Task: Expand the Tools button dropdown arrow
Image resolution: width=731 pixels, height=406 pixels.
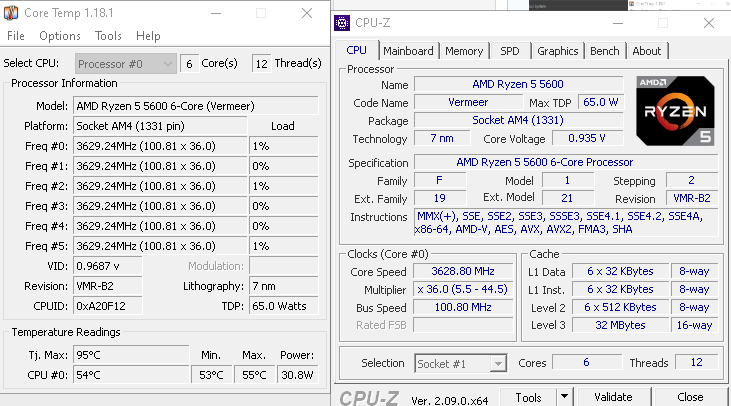Action: coord(565,397)
